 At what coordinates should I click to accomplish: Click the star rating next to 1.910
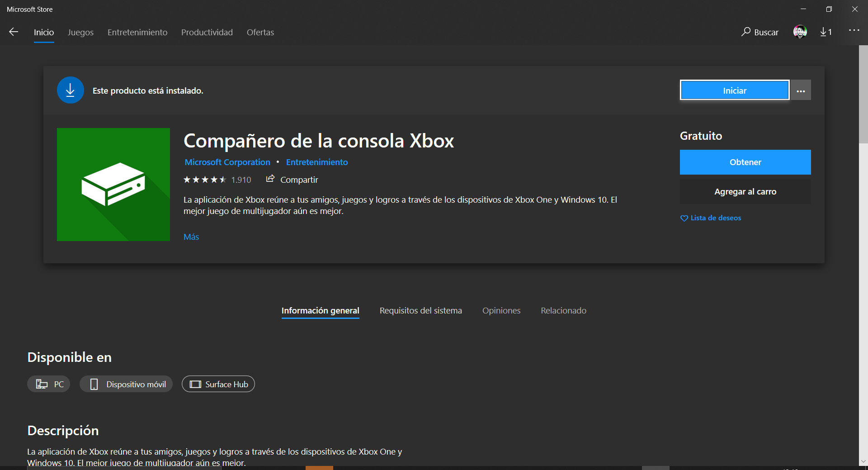click(x=203, y=179)
